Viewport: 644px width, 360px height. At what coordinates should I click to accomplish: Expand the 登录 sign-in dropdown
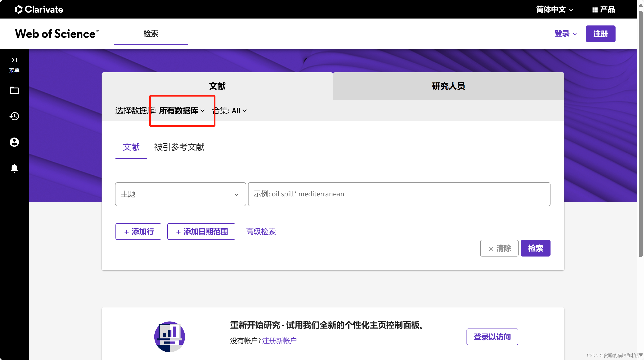tap(565, 34)
